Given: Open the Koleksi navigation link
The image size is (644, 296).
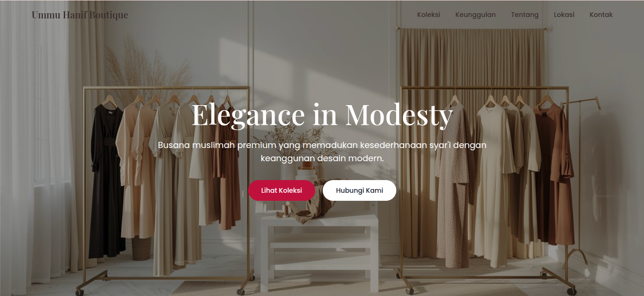Looking at the screenshot, I should [x=428, y=15].
